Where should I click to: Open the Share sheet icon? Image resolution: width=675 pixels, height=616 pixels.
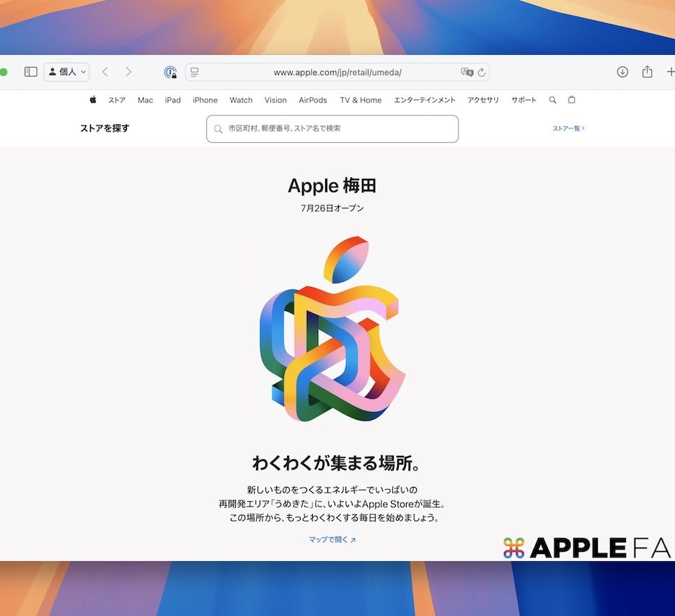click(x=647, y=72)
